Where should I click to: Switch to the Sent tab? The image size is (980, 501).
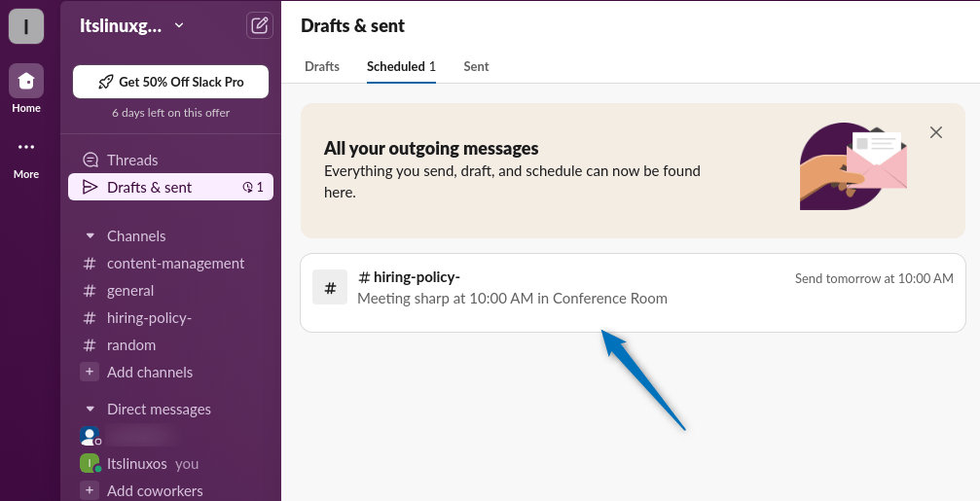point(476,67)
